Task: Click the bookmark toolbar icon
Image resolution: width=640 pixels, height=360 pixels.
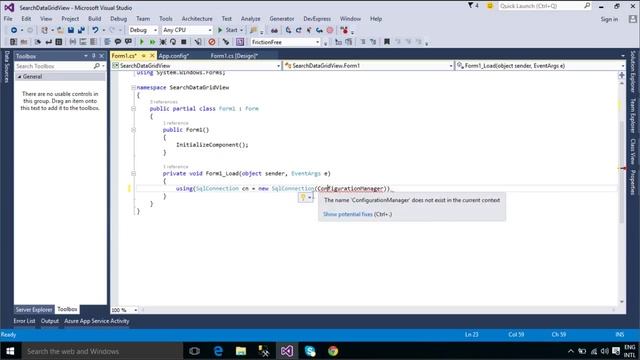Action: point(387,42)
